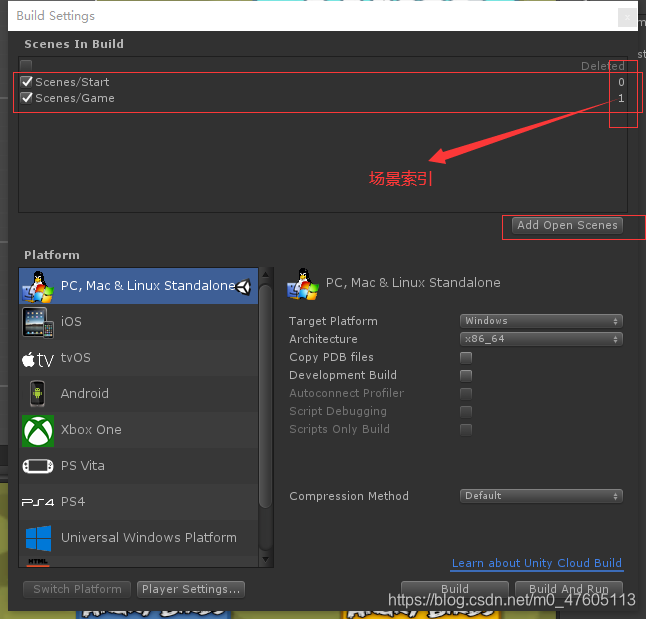Click the Scenes/Game scene name
The image size is (646, 619).
75,98
